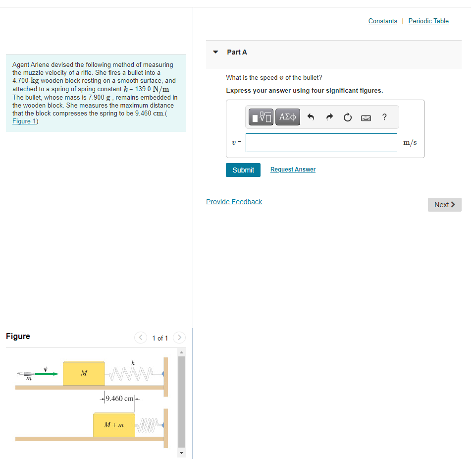Click inside the v = answer input box
Viewport: 476px width, 459px height.
pyautogui.click(x=321, y=142)
